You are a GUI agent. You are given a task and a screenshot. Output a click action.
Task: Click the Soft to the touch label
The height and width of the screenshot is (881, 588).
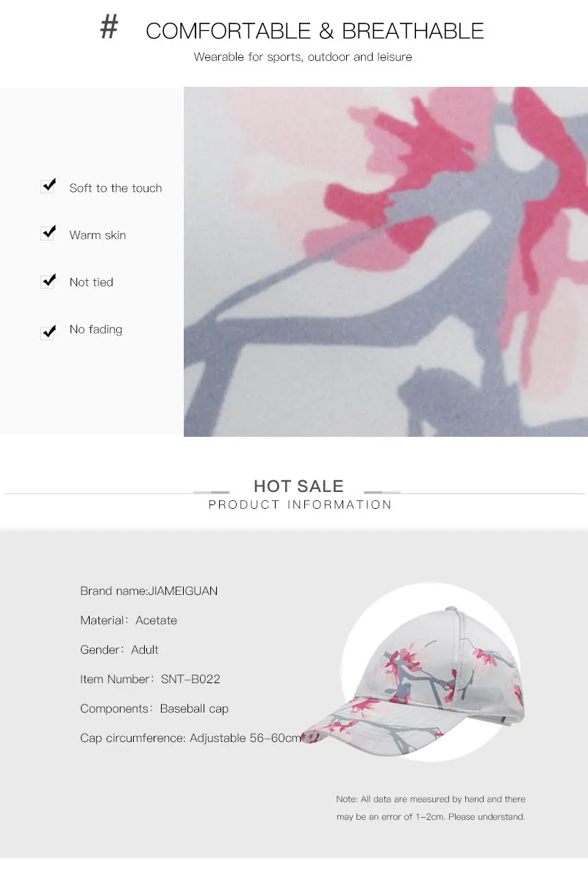115,188
